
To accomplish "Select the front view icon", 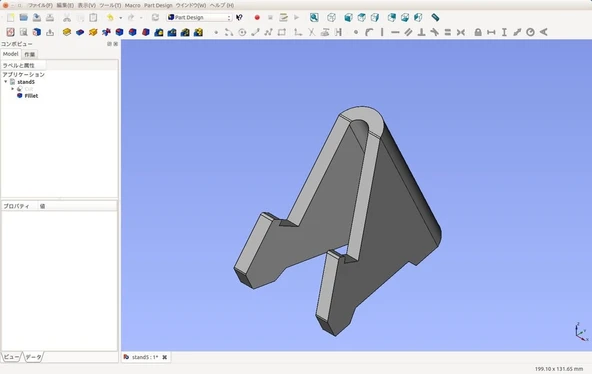I will [348, 17].
